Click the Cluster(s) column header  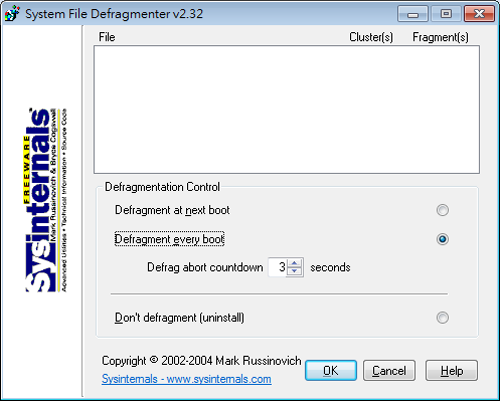[371, 37]
